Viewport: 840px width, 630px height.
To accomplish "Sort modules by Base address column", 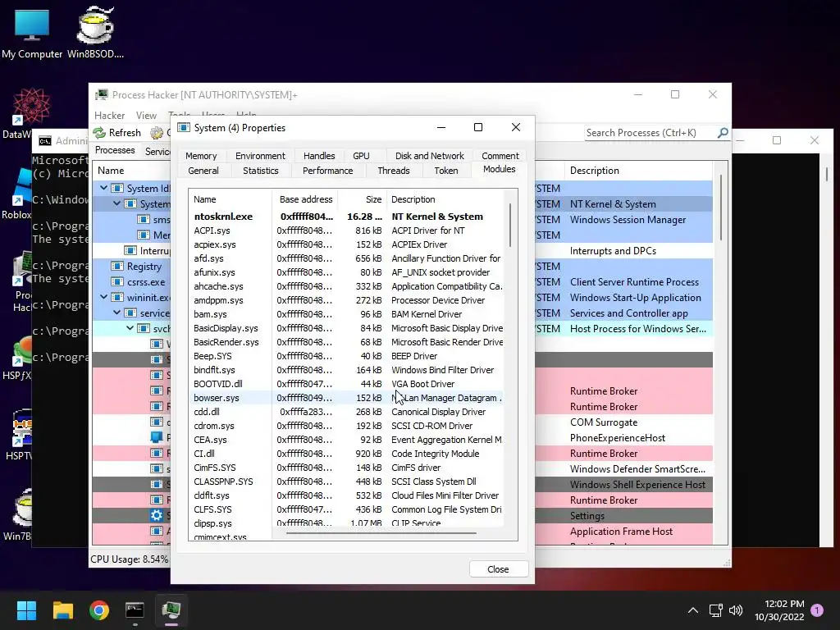I will click(x=306, y=199).
